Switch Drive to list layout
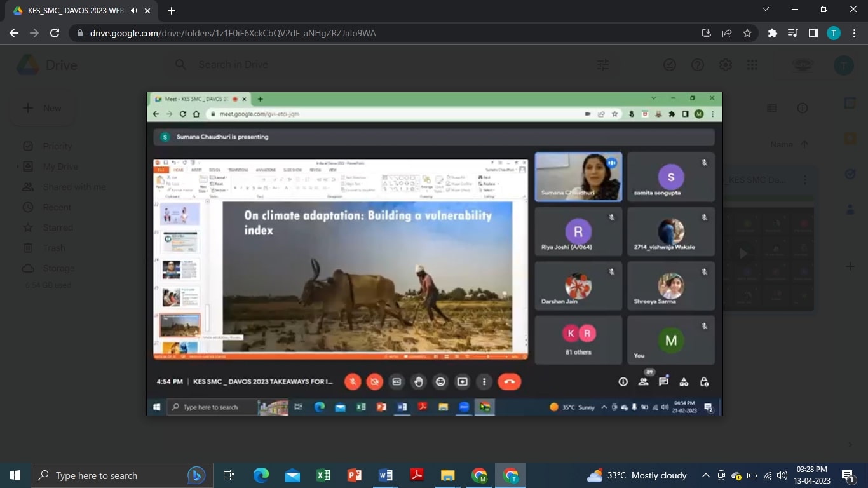The image size is (868, 488). (772, 109)
